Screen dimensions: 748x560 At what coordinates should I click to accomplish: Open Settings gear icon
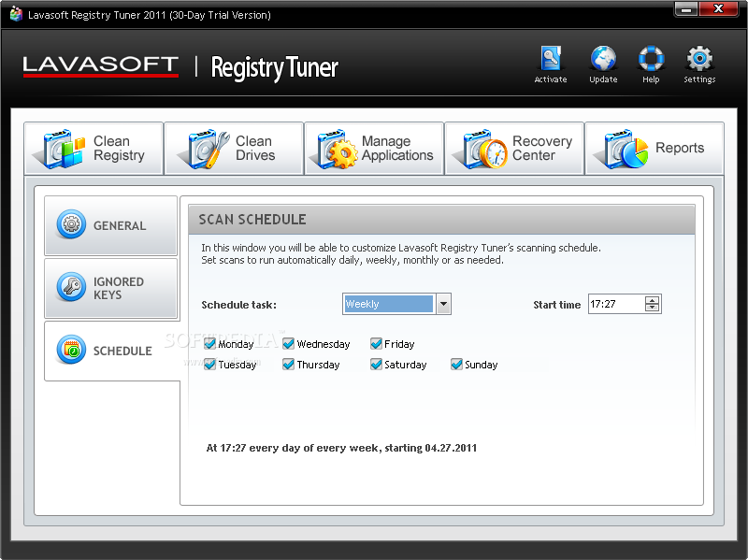(699, 59)
